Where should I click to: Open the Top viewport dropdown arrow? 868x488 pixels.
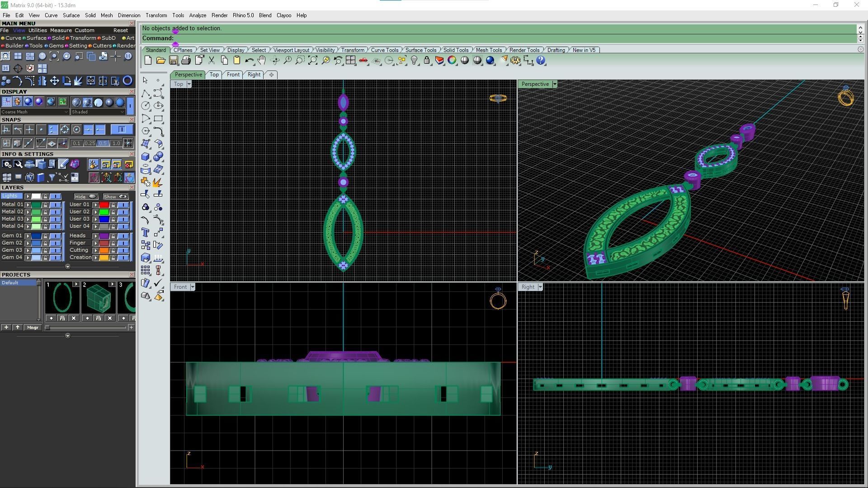pos(189,84)
